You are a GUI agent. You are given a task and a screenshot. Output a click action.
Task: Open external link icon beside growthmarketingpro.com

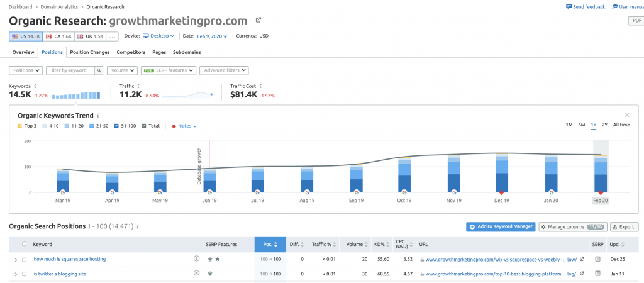[258, 20]
